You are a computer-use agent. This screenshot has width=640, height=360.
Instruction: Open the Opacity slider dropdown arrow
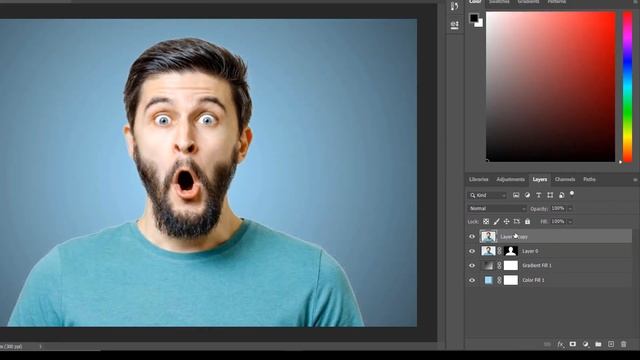570,209
